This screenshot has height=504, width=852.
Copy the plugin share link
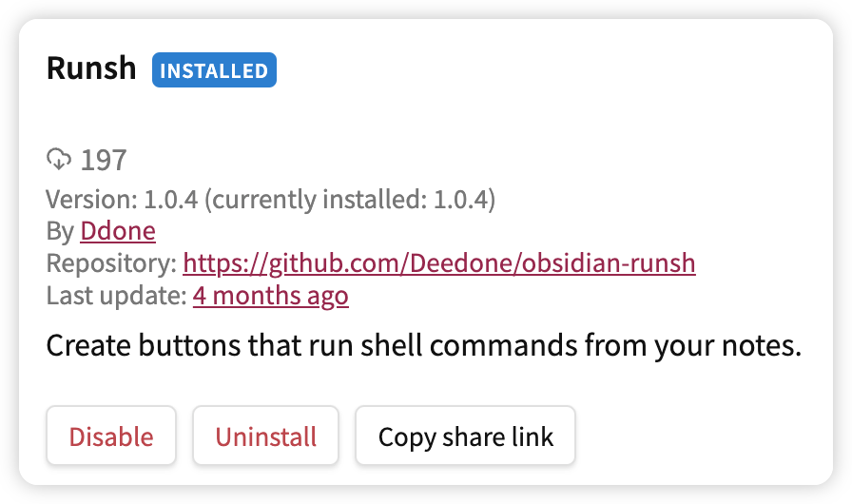(465, 436)
